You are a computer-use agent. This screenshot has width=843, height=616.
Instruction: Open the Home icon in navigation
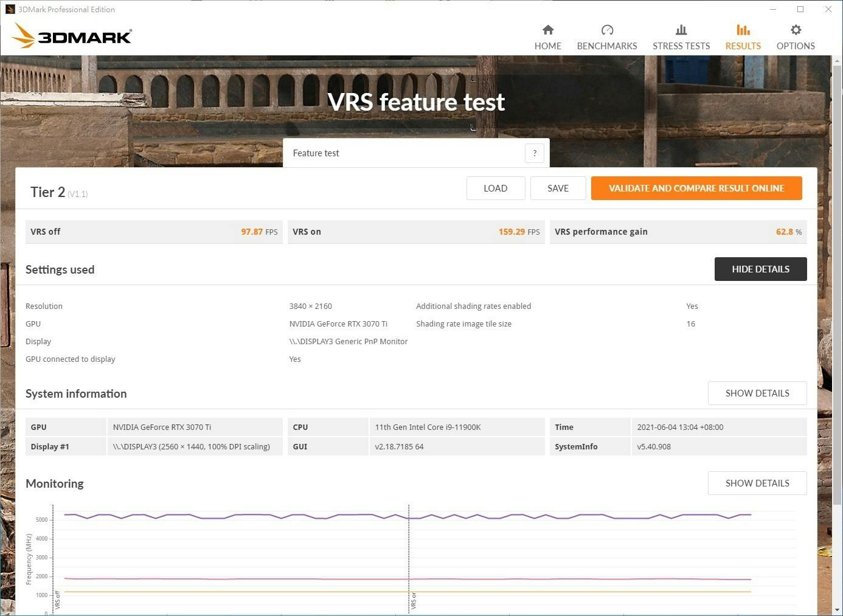tap(548, 30)
